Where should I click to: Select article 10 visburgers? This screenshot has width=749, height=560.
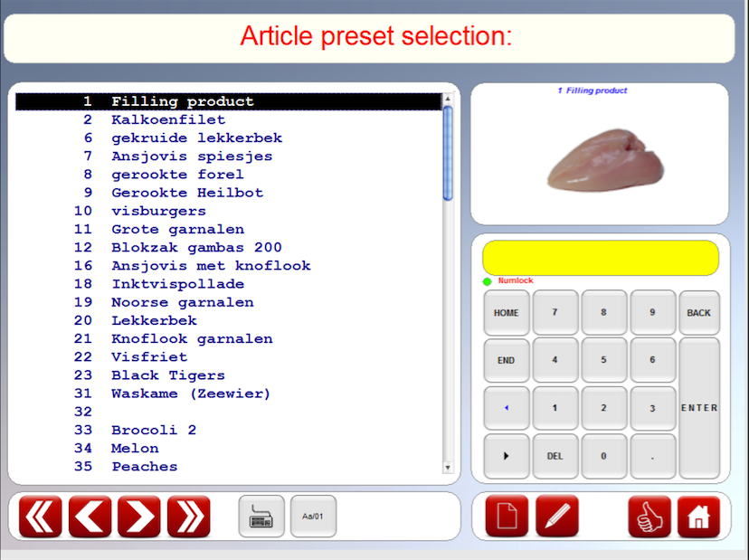(x=229, y=211)
